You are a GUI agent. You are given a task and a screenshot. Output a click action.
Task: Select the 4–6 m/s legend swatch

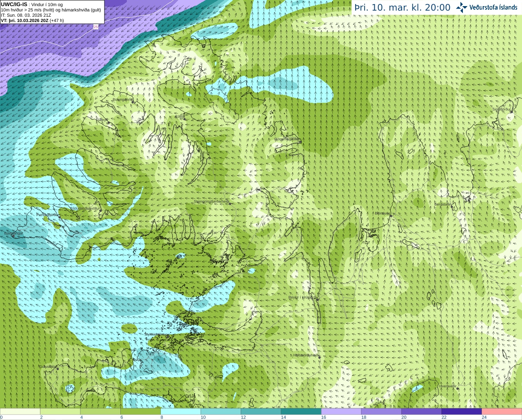click(100, 411)
